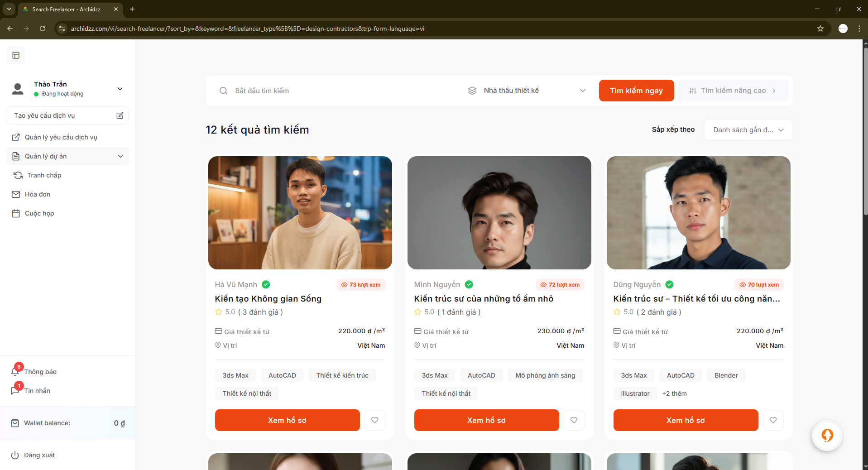Select Hóa đơn menu item
868x470 pixels.
38,194
